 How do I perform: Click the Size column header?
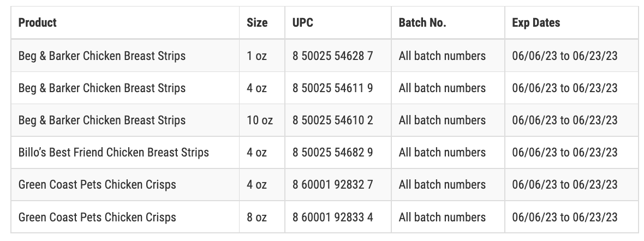click(257, 22)
